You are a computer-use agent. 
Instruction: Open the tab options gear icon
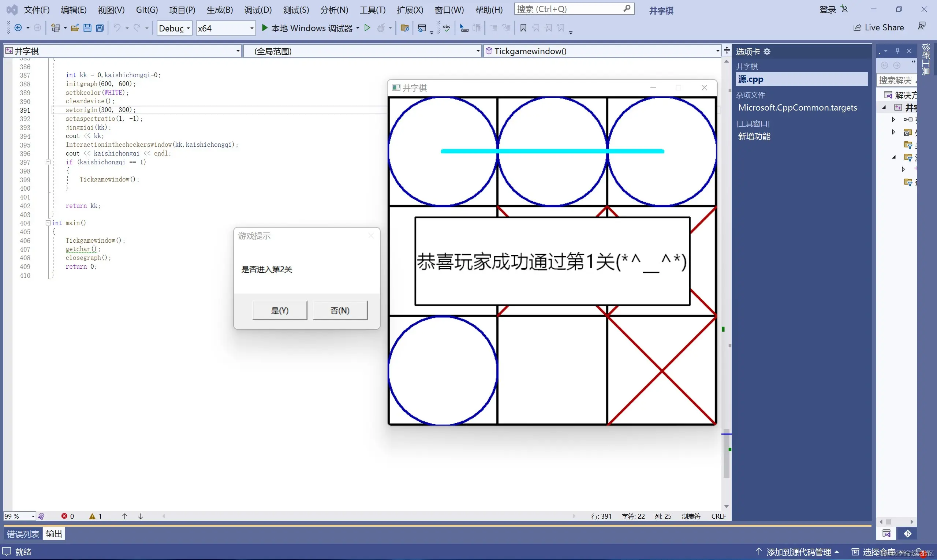click(767, 51)
